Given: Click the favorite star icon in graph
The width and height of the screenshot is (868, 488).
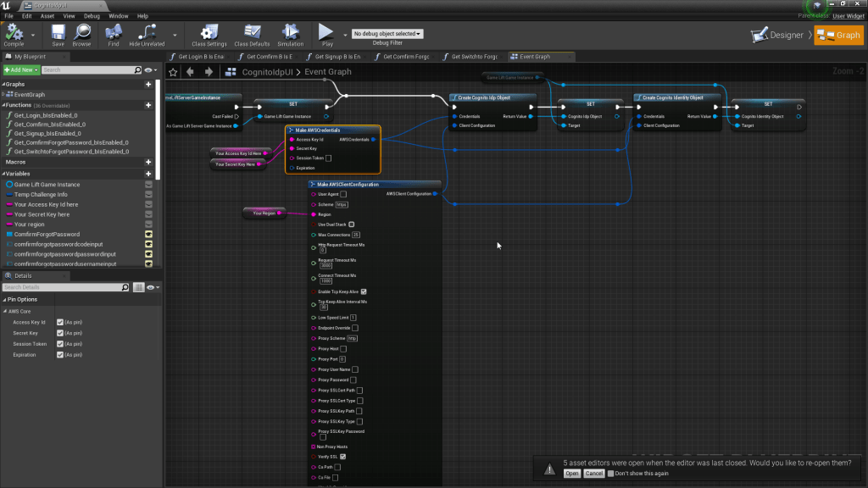Looking at the screenshot, I should (173, 72).
